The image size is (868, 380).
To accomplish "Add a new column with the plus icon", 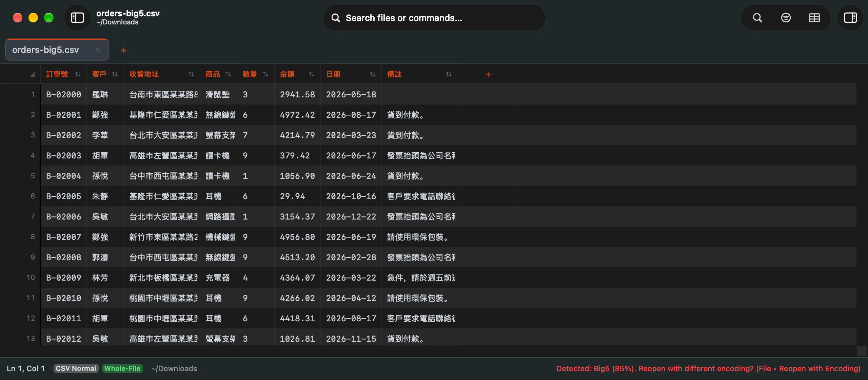I will point(488,74).
